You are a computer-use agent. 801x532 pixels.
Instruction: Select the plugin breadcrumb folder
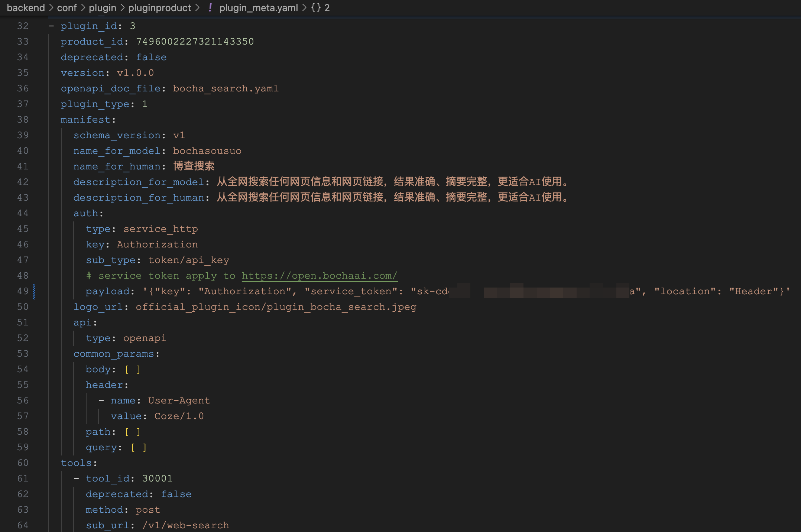click(x=103, y=8)
